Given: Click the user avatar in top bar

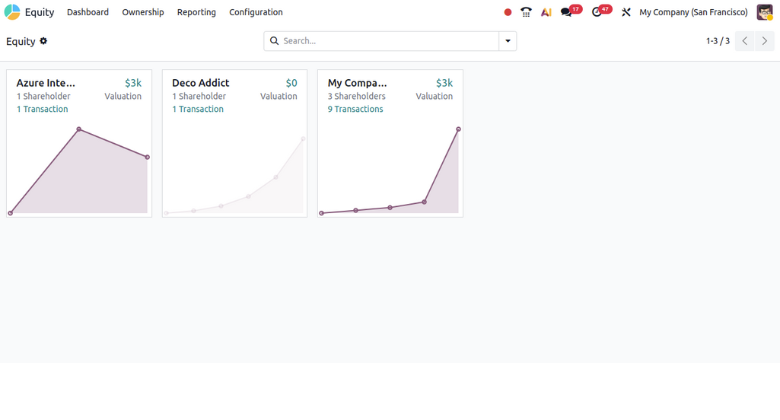Looking at the screenshot, I should pyautogui.click(x=765, y=12).
